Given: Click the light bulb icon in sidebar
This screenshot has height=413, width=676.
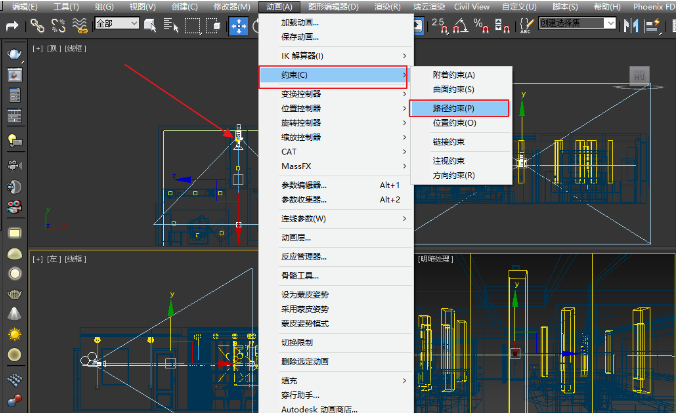Looking at the screenshot, I should coord(15,141).
